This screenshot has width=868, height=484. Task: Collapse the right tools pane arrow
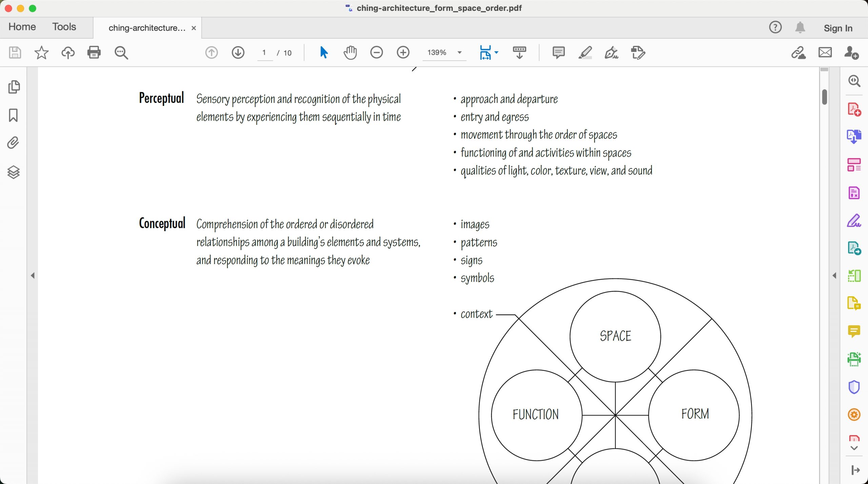[x=834, y=275]
